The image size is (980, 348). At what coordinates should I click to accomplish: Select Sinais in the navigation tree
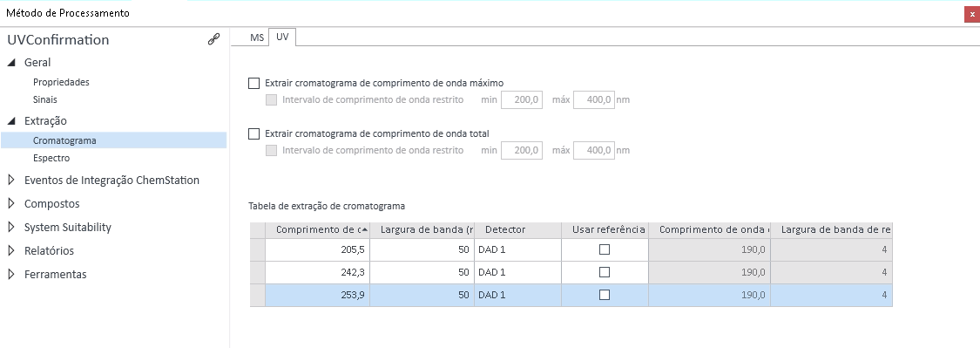45,99
